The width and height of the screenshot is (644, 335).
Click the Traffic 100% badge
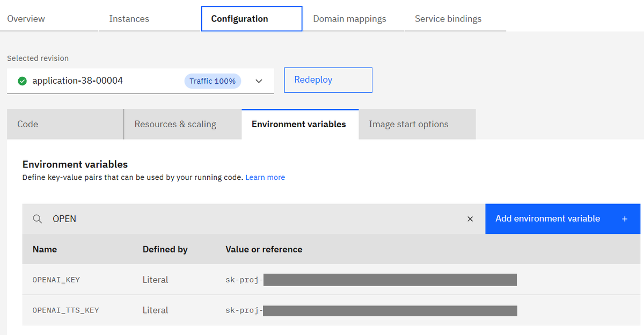coord(213,81)
